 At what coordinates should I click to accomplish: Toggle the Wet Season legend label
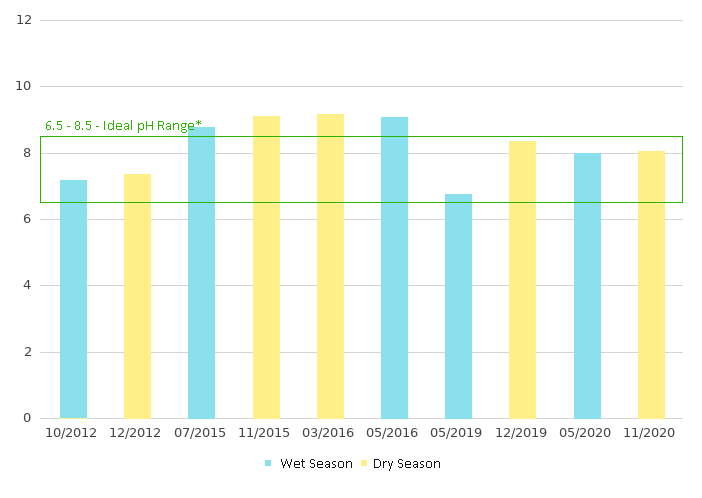tap(316, 464)
